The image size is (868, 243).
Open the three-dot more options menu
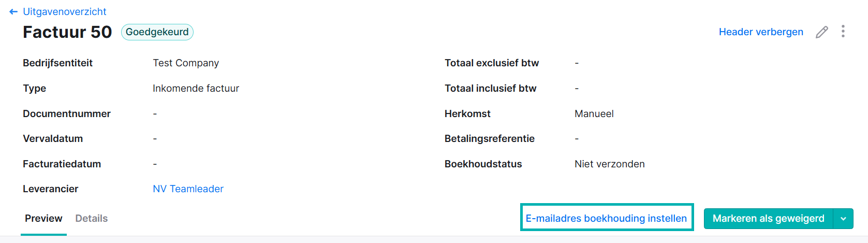pyautogui.click(x=843, y=32)
